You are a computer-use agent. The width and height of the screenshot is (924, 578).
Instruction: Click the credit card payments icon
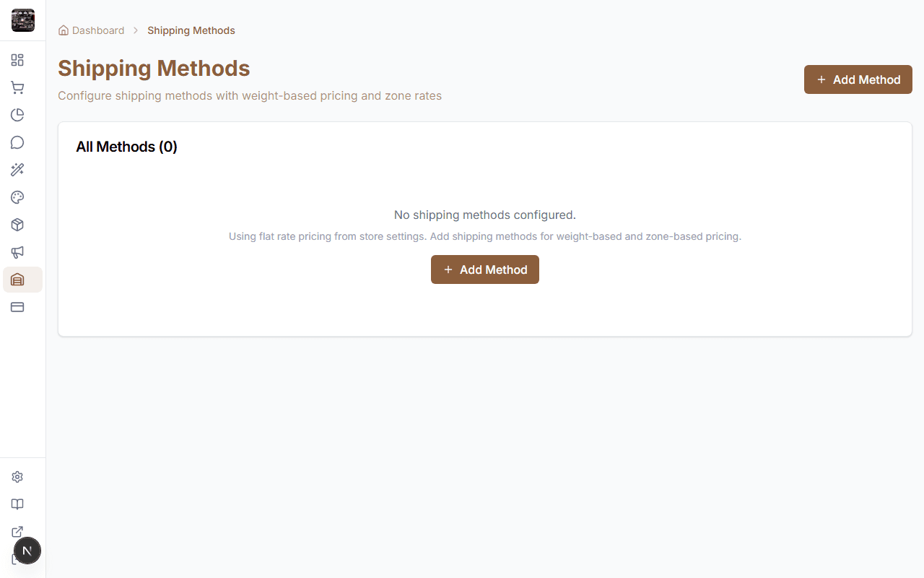[17, 307]
